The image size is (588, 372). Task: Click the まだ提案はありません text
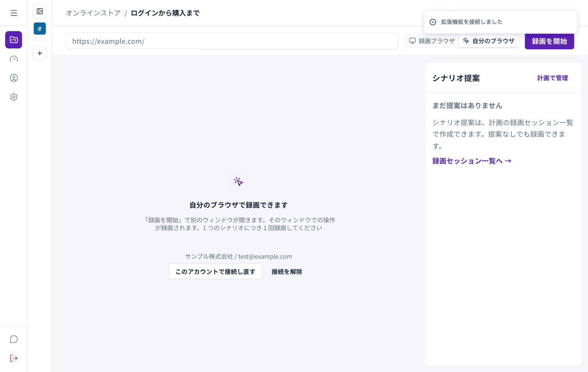(467, 106)
